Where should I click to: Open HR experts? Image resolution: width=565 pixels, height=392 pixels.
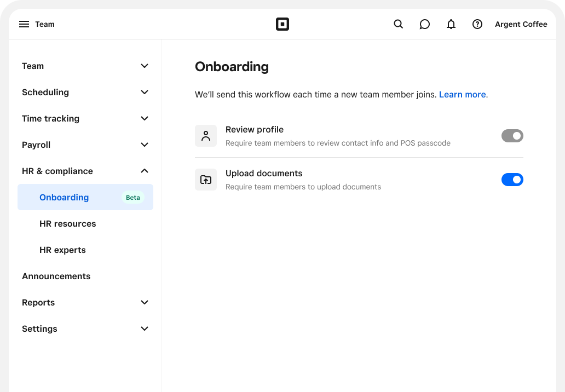click(x=63, y=250)
